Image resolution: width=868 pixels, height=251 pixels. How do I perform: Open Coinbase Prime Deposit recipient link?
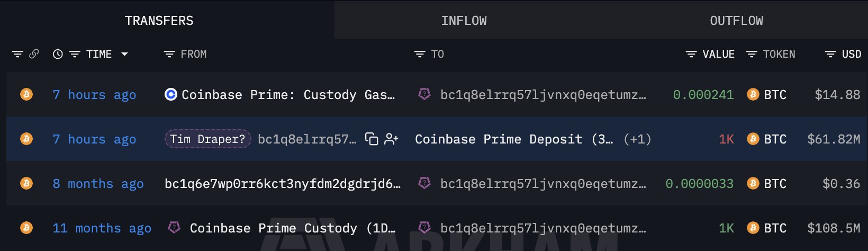[x=514, y=139]
